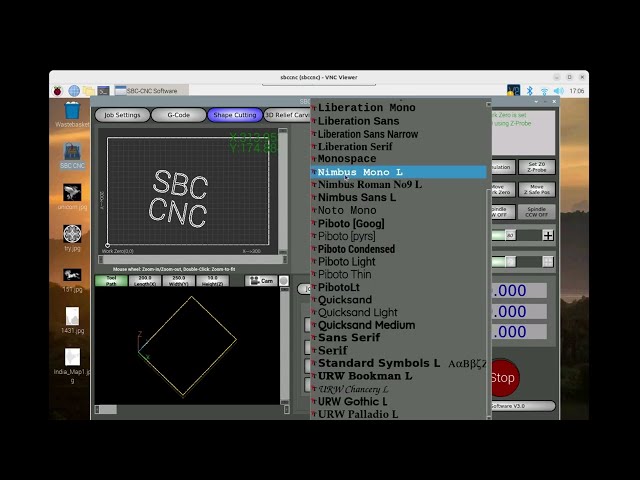This screenshot has width=640, height=480.
Task: Open the G-Code tab
Action: [x=178, y=115]
